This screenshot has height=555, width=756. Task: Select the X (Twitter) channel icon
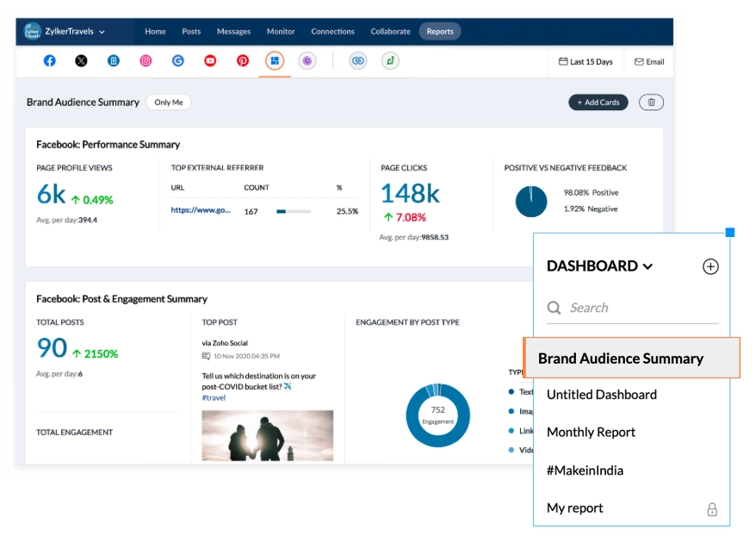(81, 60)
